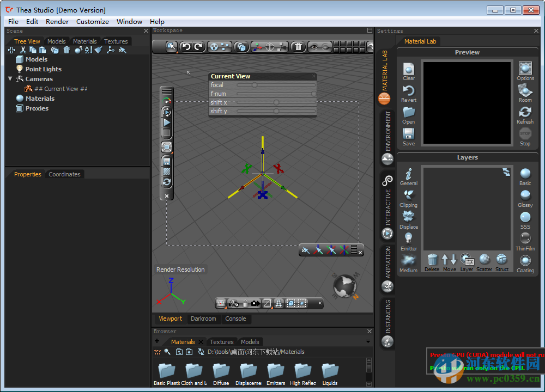Click the Scatter icon in the Layers panel
This screenshot has height=392, width=545.
coord(484,260)
